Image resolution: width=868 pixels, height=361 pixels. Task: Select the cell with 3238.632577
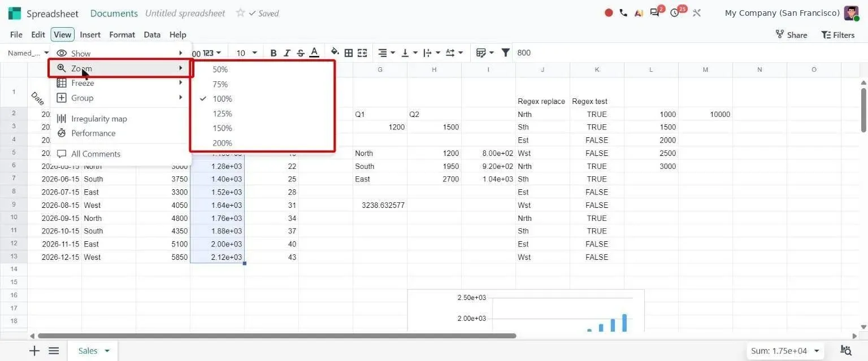click(380, 205)
